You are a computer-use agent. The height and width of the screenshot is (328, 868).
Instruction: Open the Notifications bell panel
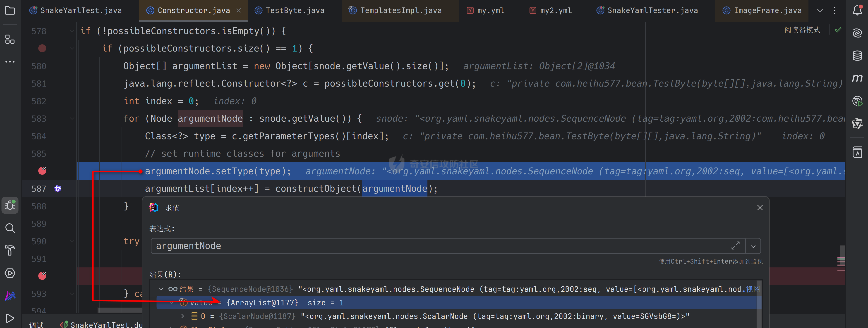(x=857, y=11)
